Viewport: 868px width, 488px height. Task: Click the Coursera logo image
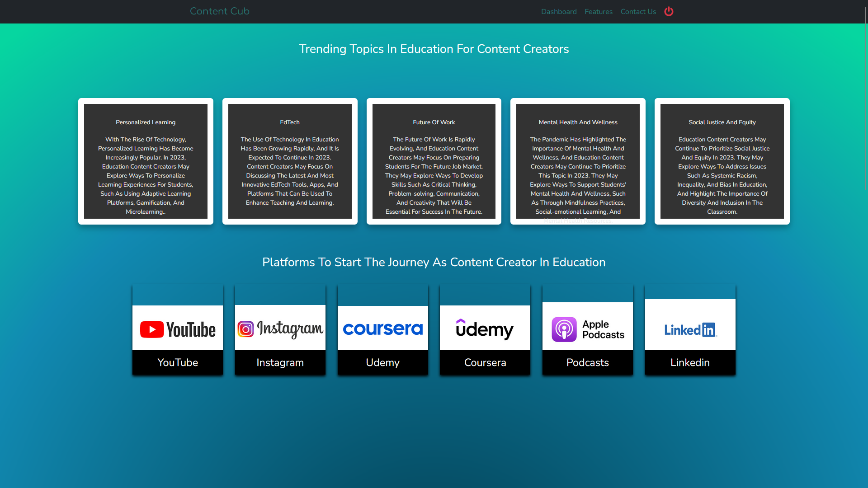[x=383, y=329]
